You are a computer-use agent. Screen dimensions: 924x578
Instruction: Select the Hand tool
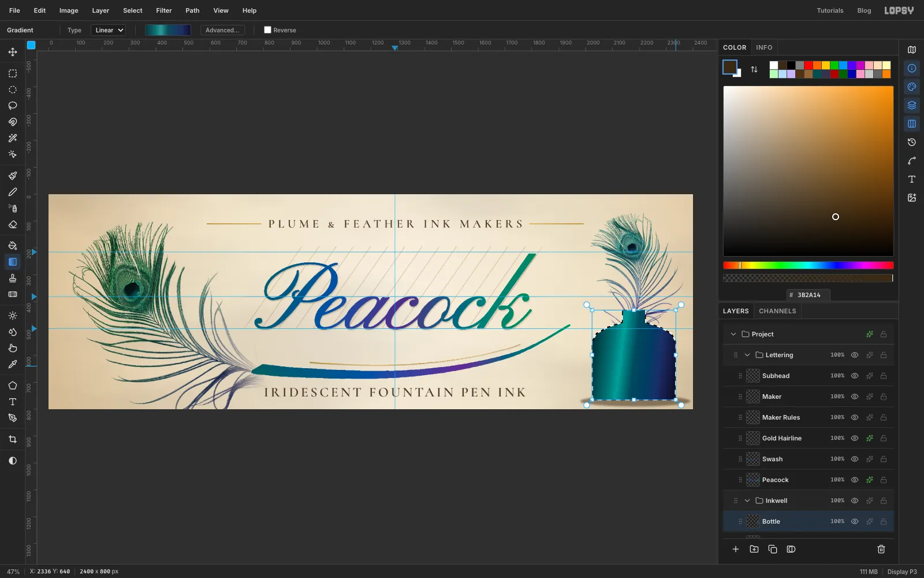13,348
